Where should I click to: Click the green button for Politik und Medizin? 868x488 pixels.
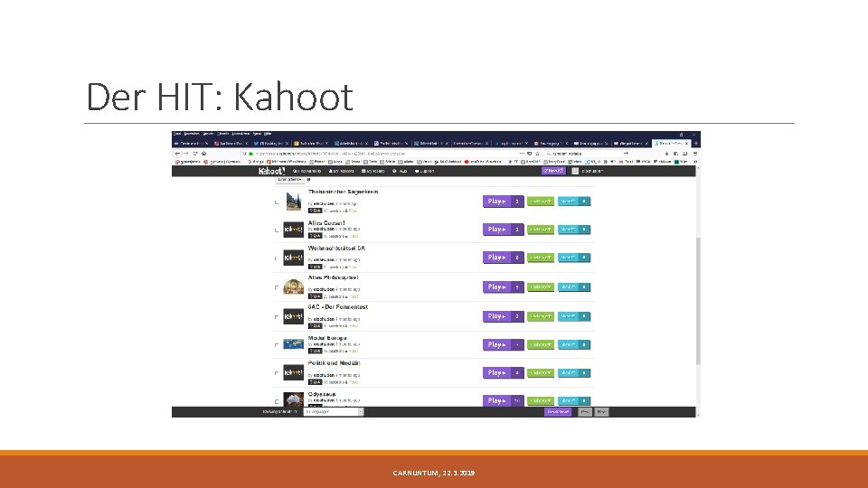click(541, 373)
